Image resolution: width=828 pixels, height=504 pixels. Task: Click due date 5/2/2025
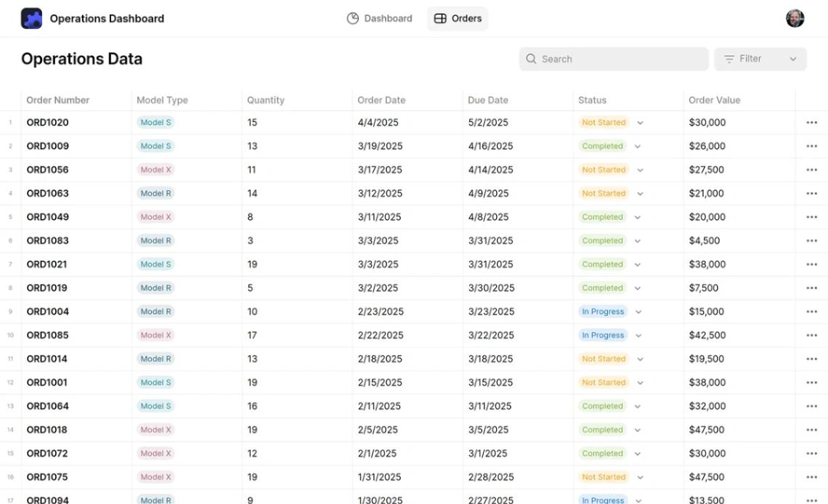click(489, 123)
